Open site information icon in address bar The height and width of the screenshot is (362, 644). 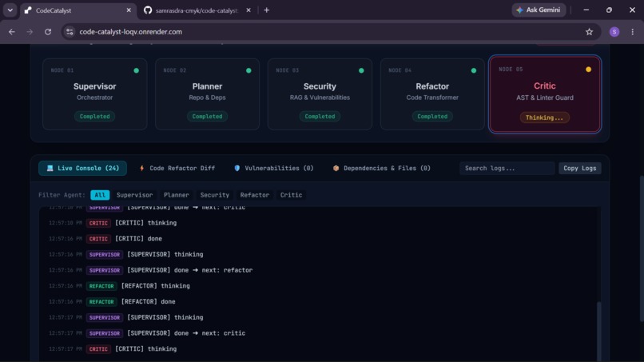(x=70, y=32)
